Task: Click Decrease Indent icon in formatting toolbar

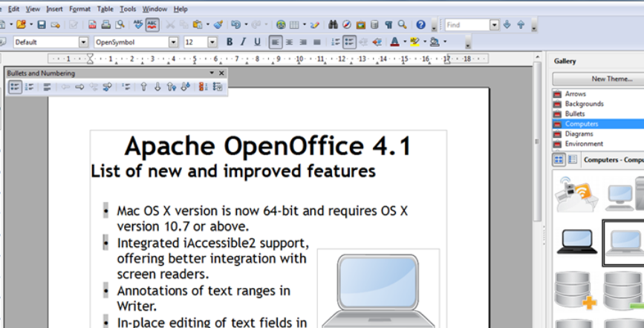Action: tap(363, 42)
